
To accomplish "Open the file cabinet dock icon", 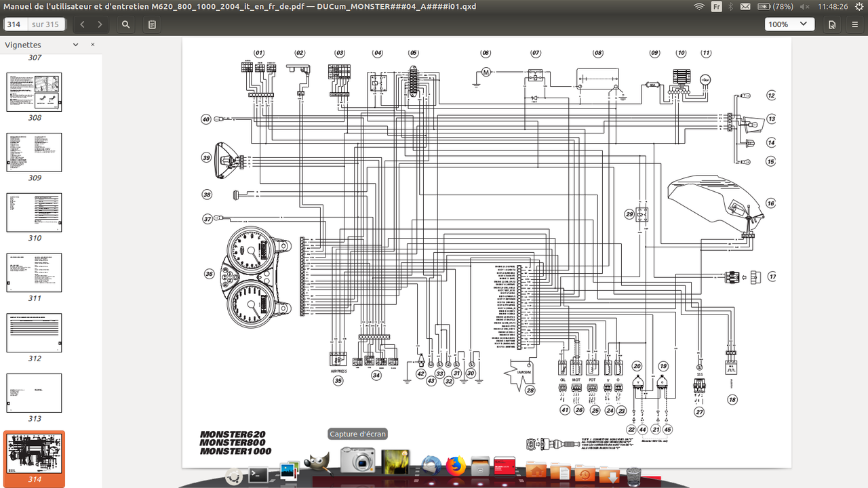I will (x=481, y=467).
